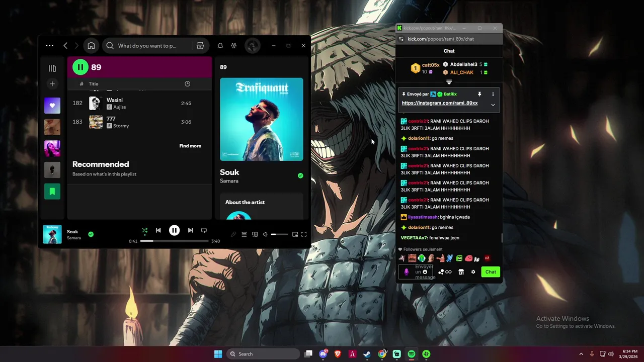Open Spotify miniplayer
Screen dimensions: 644x362
coord(295,234)
